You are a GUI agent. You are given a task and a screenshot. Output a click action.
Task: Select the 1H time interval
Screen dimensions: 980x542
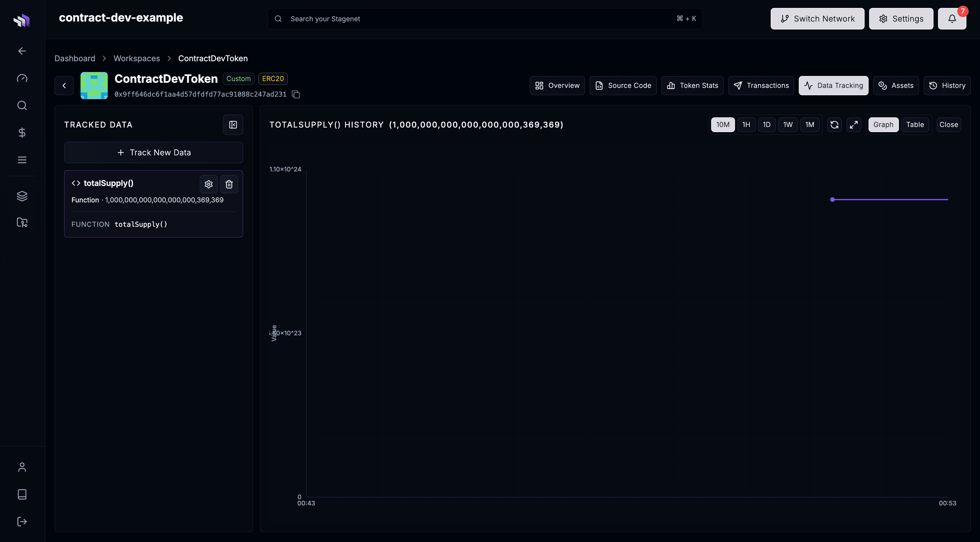click(x=746, y=124)
